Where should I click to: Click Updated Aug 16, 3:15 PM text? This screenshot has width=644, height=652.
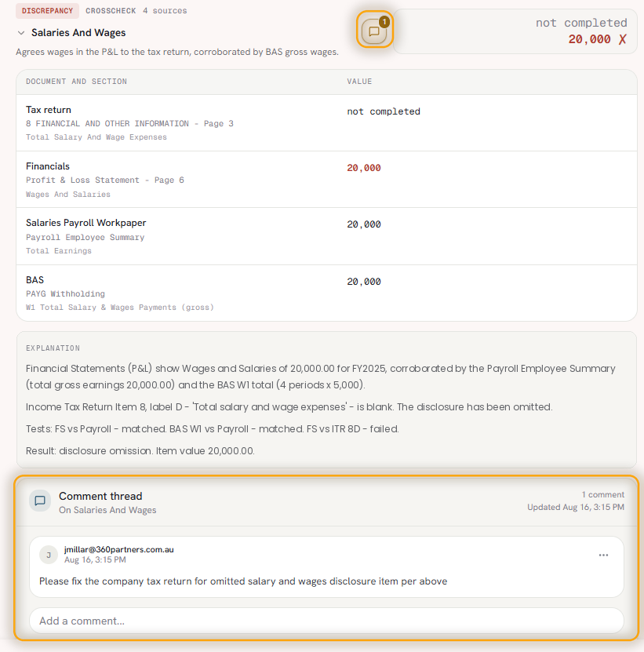click(x=576, y=507)
